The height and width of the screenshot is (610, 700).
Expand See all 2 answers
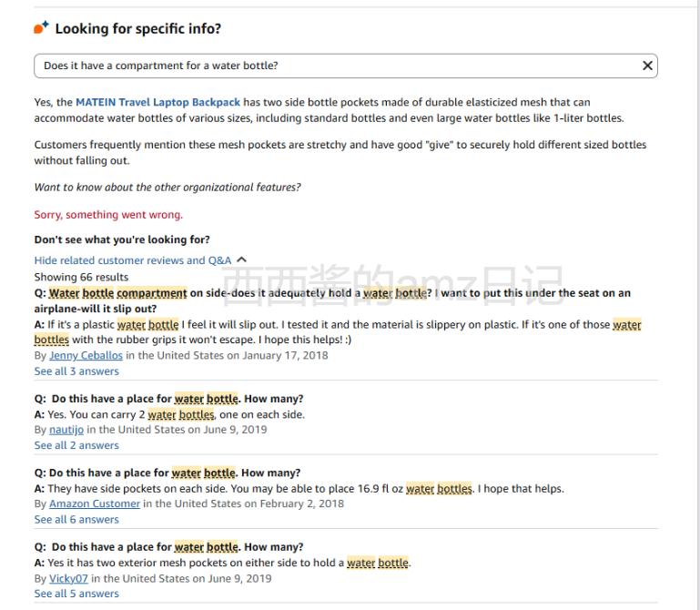(76, 445)
